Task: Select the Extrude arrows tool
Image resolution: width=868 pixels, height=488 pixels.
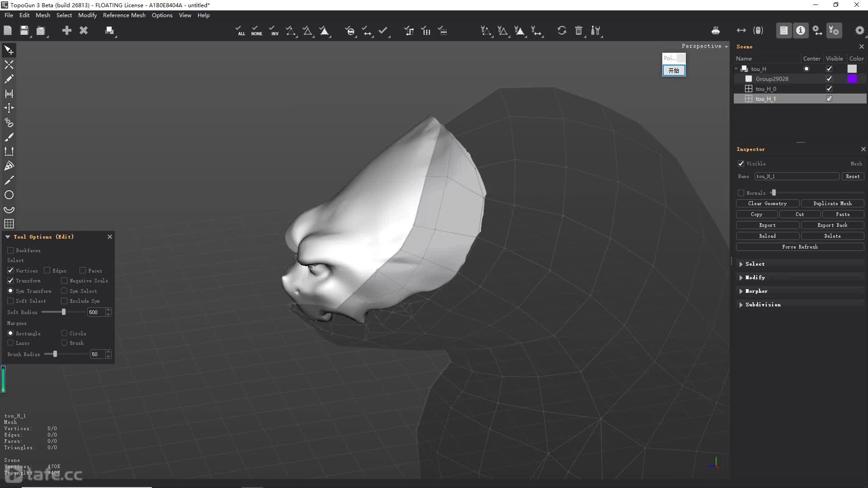Action: pos(9,151)
